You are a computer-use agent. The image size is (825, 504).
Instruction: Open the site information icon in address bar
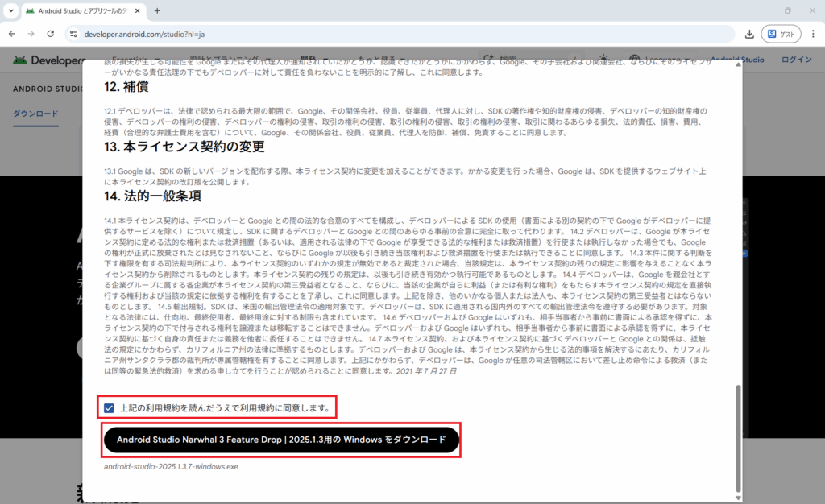pos(73,35)
